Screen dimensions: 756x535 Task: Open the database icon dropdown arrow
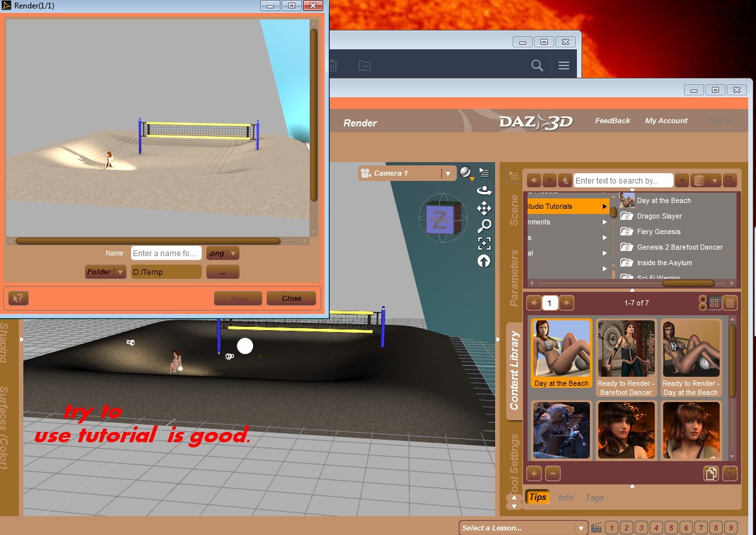pos(714,181)
